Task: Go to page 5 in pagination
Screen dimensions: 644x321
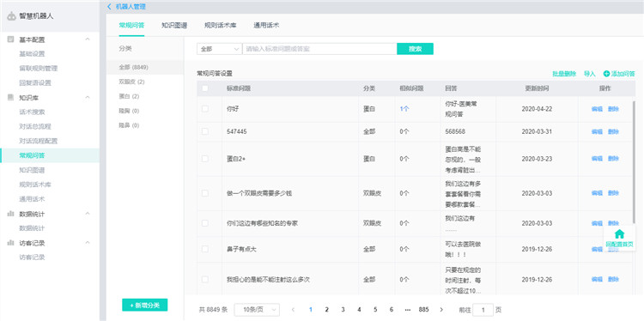Action: [x=375, y=310]
